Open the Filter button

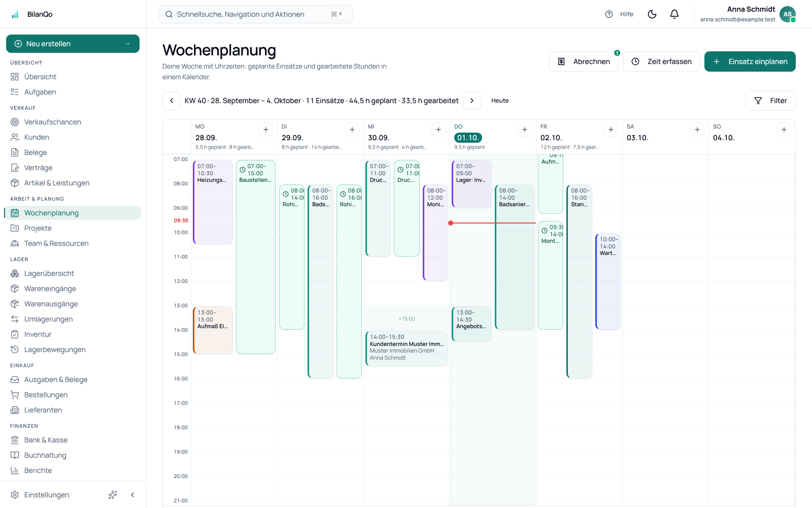coord(770,101)
